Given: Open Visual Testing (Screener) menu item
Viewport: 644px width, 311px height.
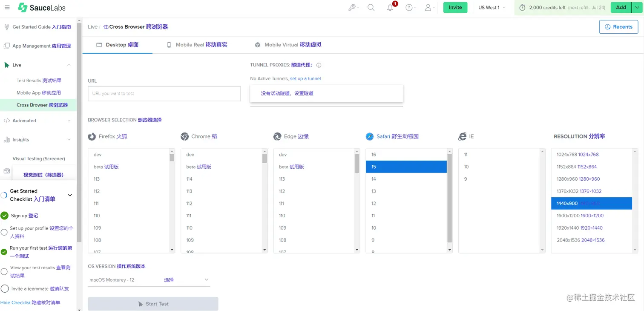Looking at the screenshot, I should (39, 158).
